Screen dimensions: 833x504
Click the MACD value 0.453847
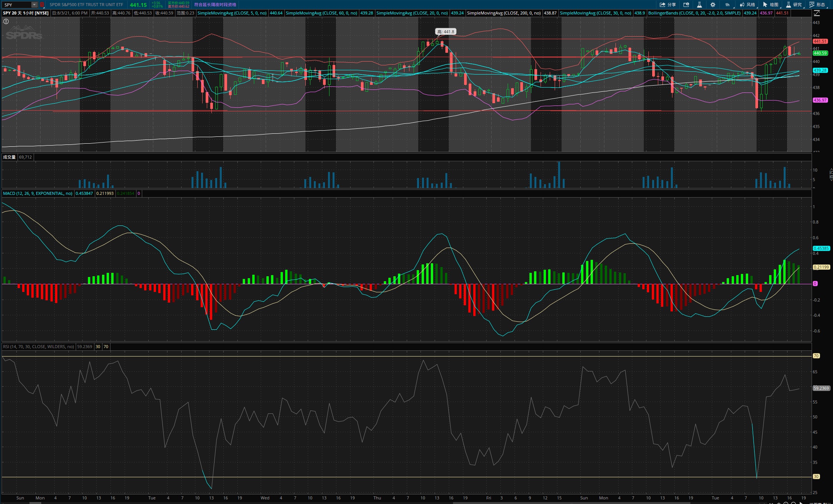coord(84,193)
